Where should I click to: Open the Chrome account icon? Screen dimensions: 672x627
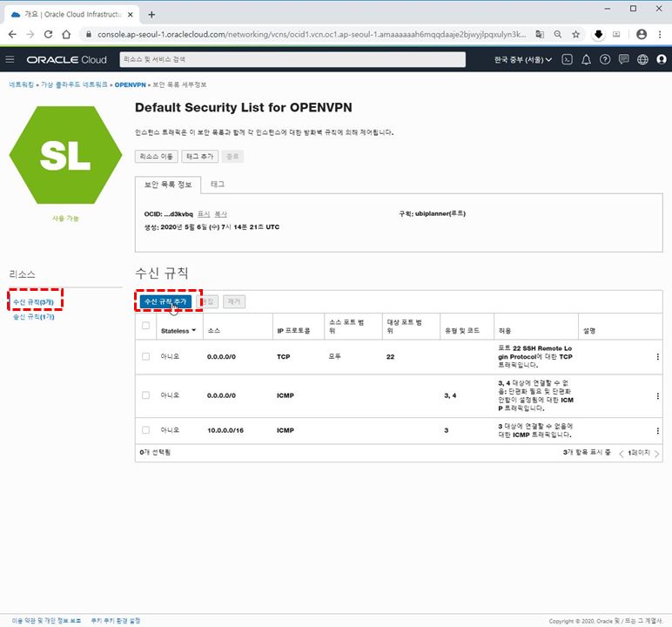pos(642,34)
